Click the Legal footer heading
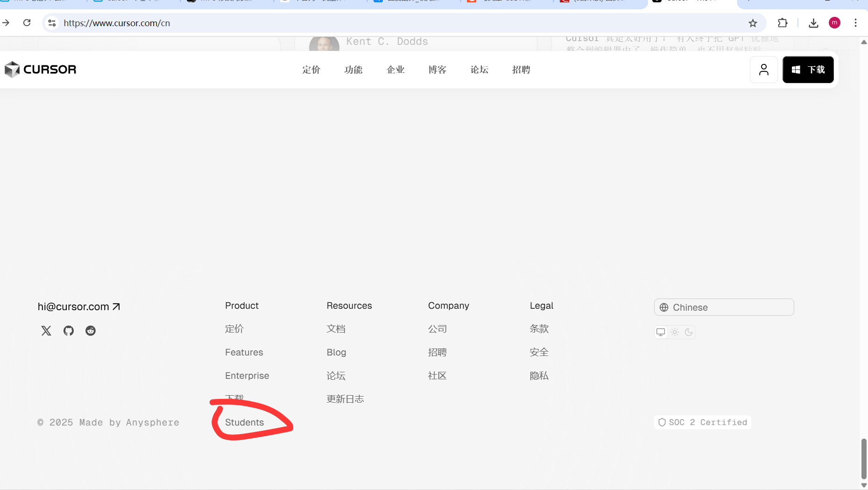Screen dimensions: 868x490 point(542,305)
